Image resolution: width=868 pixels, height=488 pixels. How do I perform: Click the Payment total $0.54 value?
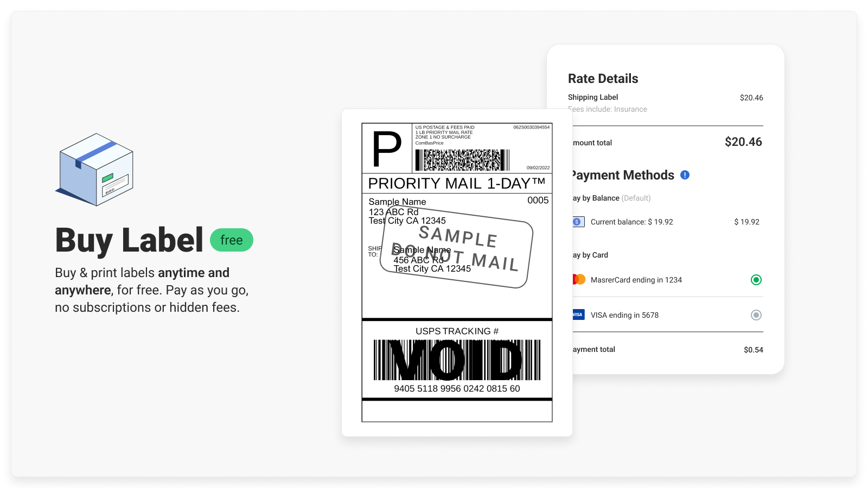click(x=753, y=350)
